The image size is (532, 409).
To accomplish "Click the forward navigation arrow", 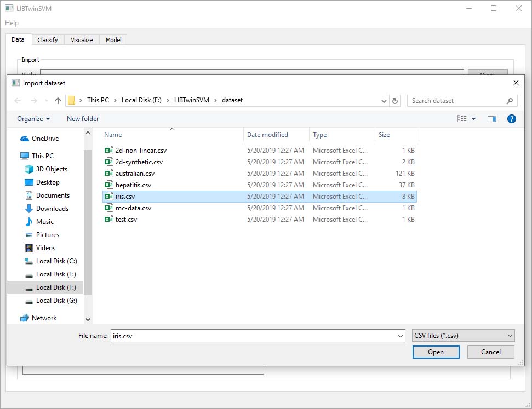I will [33, 101].
